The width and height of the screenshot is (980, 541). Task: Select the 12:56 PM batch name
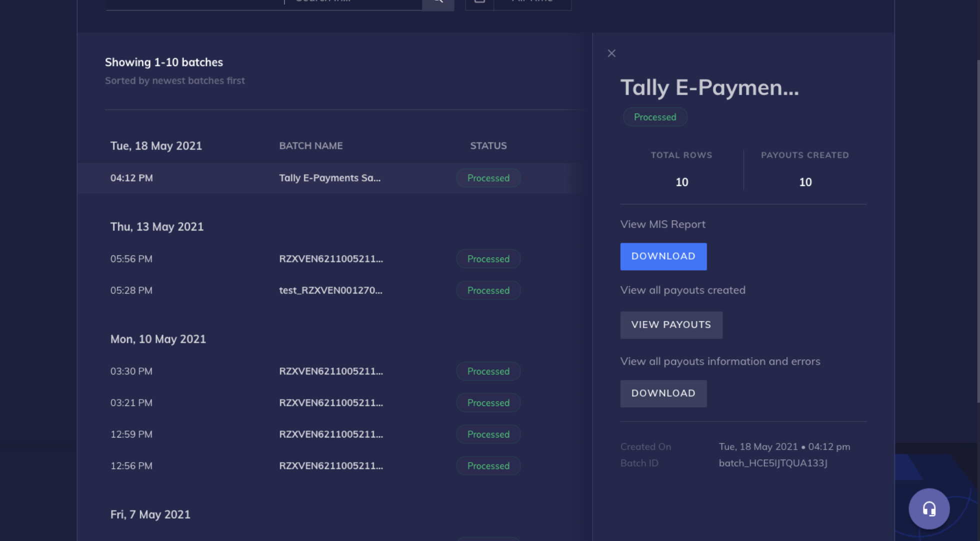tap(331, 466)
